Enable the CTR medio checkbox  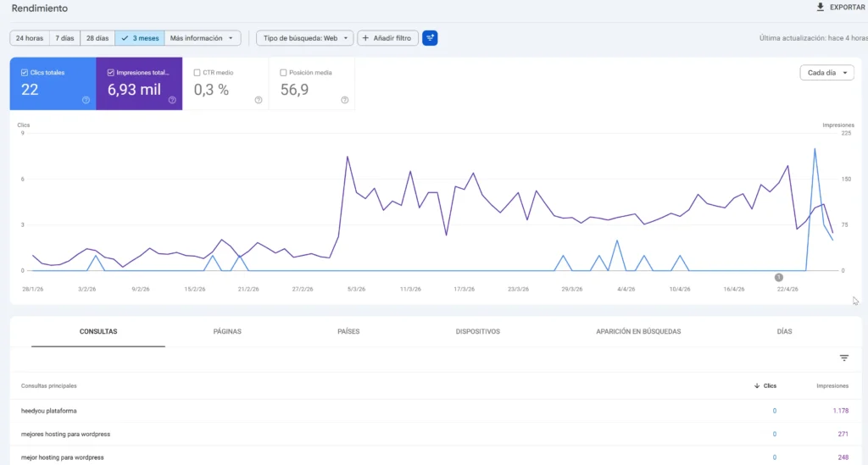pyautogui.click(x=197, y=73)
